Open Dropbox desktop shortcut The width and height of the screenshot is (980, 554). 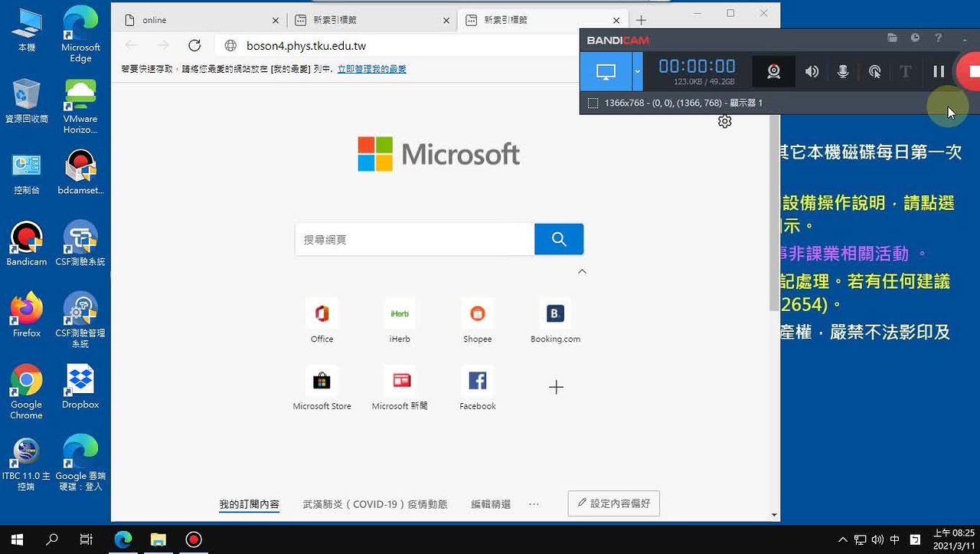[x=80, y=387]
